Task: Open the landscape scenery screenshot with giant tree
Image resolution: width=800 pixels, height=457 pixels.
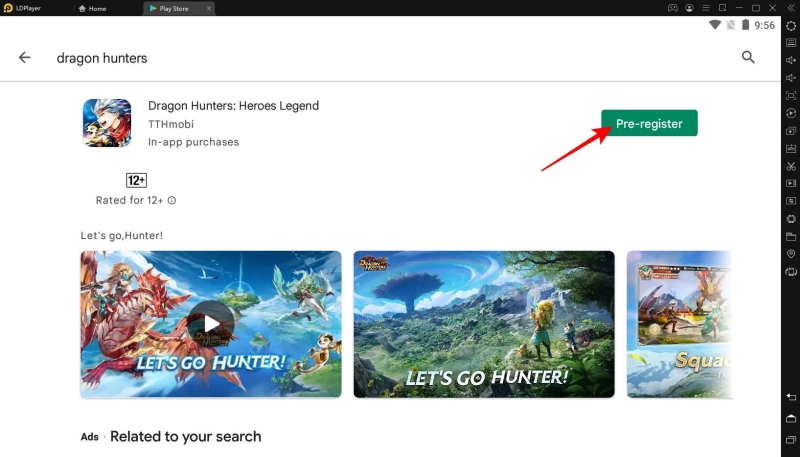Action: tap(484, 324)
